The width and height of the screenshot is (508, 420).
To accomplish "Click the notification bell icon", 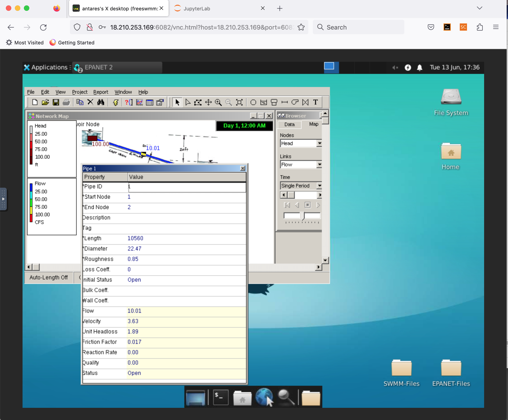I will coord(420,67).
